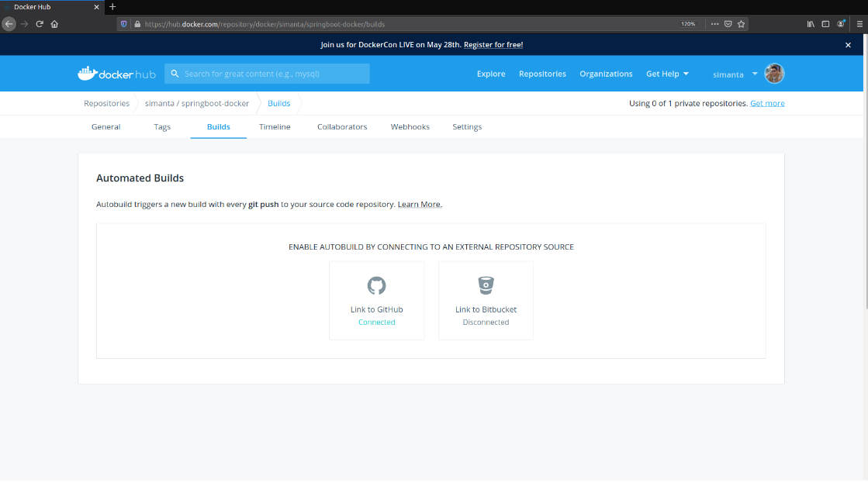
Task: Click Repositories breadcrumb
Action: coord(106,103)
